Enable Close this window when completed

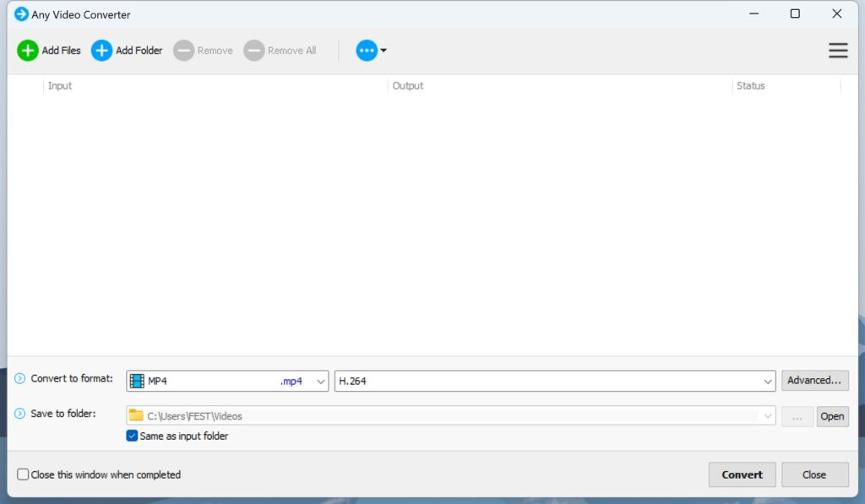23,474
